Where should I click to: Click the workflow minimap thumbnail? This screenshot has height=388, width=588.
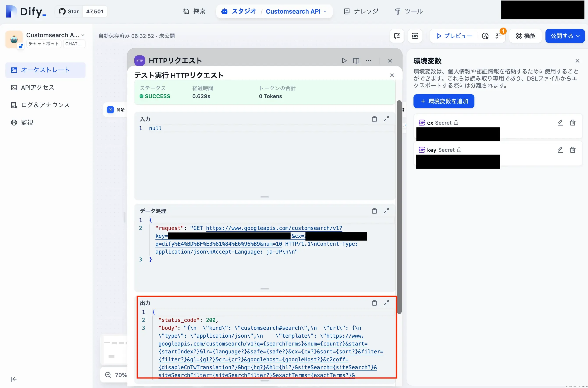click(114, 350)
